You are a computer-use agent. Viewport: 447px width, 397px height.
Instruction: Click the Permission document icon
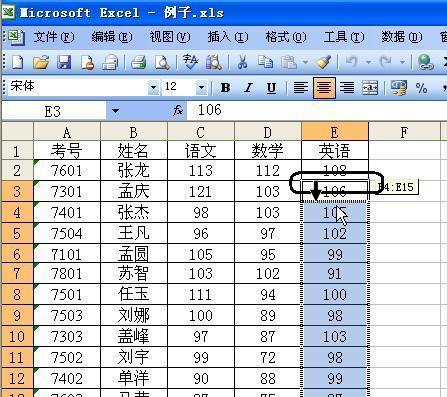click(87, 62)
